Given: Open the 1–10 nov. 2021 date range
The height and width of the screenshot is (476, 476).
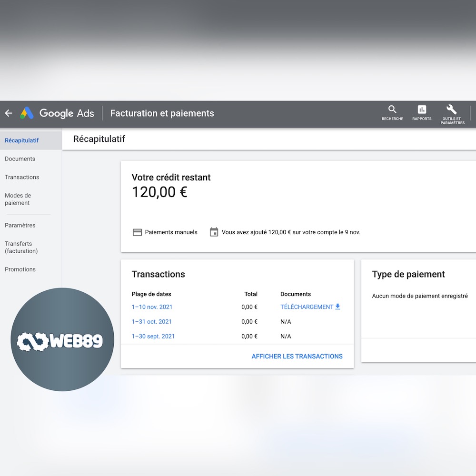Looking at the screenshot, I should (x=152, y=307).
